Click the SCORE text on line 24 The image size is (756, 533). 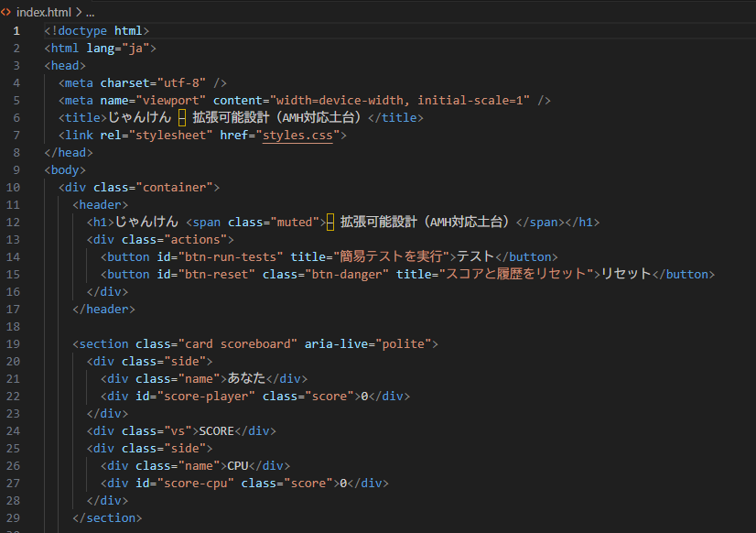point(217,430)
